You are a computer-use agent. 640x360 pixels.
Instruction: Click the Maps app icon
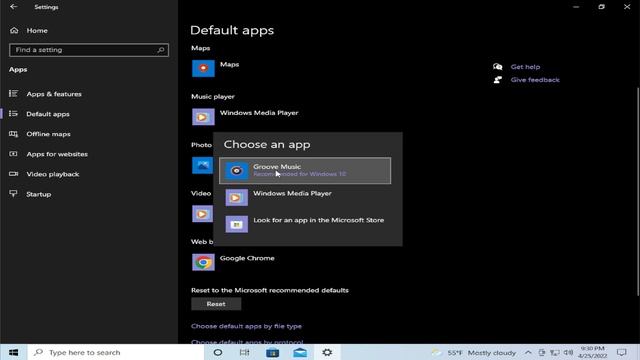[203, 68]
